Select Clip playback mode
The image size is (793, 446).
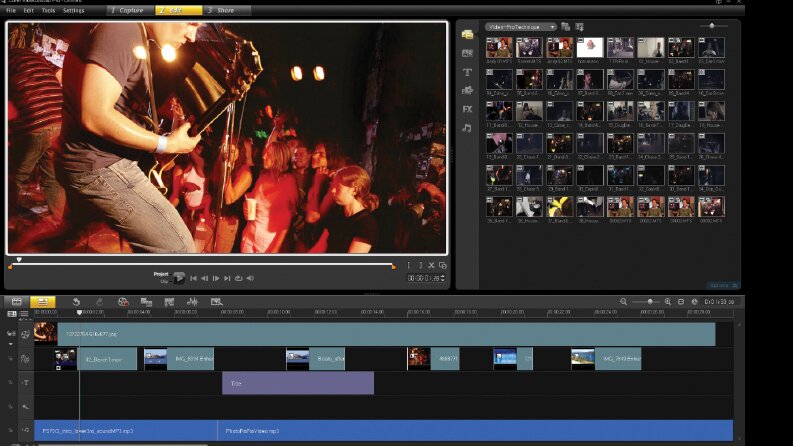click(x=164, y=281)
